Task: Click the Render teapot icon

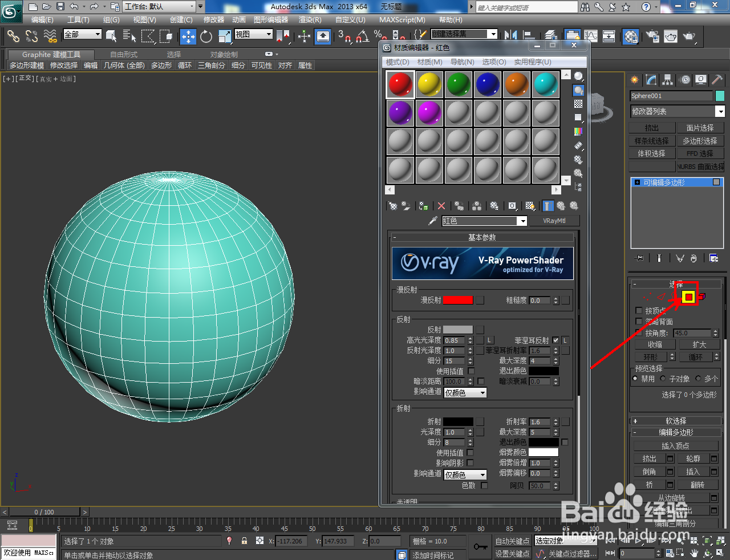Action: [689, 36]
